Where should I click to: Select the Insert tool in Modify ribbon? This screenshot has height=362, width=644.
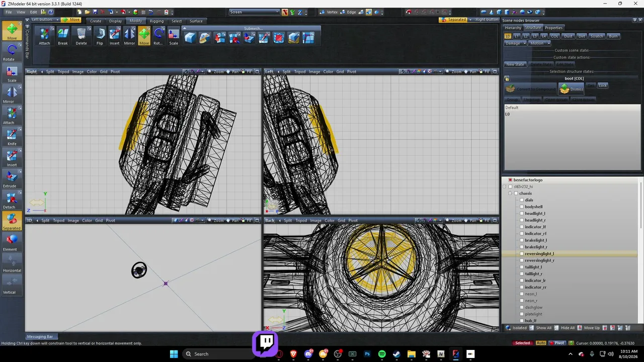pos(115,36)
